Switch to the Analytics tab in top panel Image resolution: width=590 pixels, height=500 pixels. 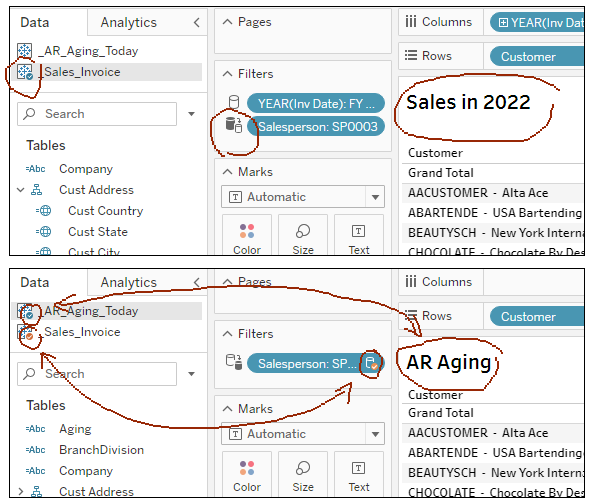(129, 23)
